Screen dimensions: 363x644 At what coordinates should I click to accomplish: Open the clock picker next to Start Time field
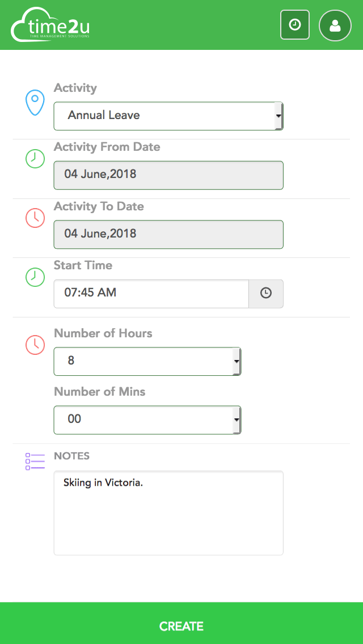coord(265,293)
